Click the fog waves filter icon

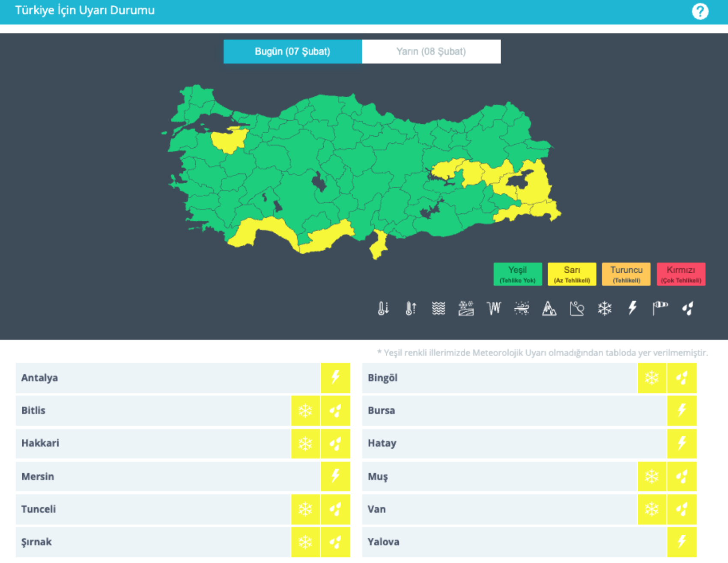click(x=438, y=308)
